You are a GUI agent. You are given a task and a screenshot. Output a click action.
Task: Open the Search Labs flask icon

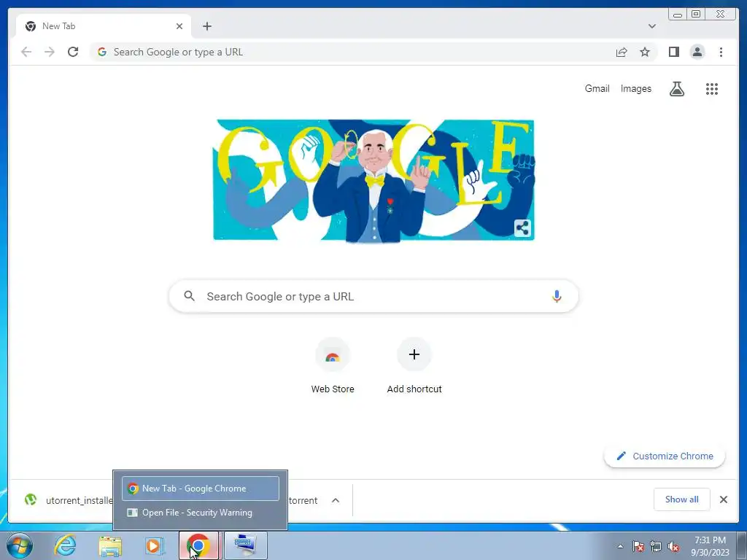click(x=676, y=88)
